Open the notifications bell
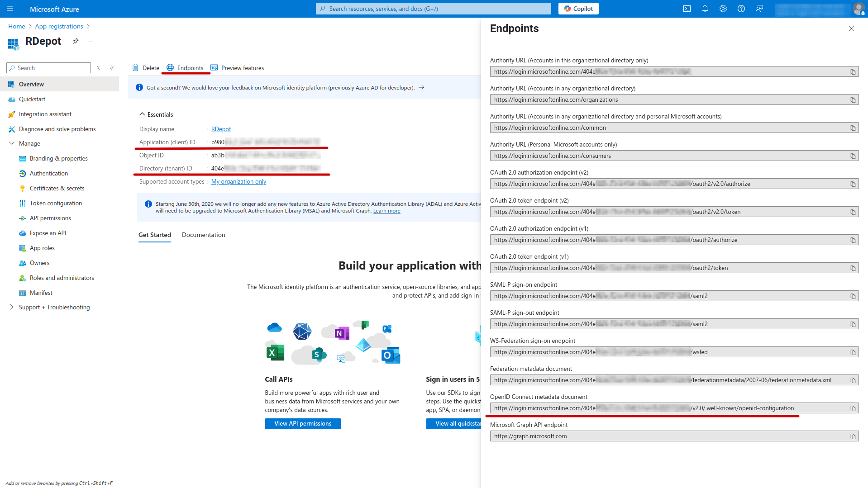 pyautogui.click(x=705, y=9)
